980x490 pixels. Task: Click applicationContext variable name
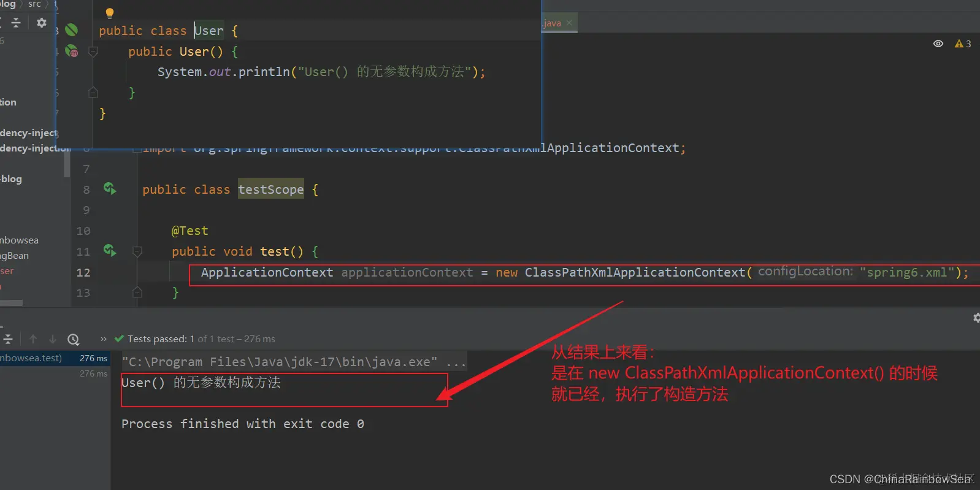(407, 272)
